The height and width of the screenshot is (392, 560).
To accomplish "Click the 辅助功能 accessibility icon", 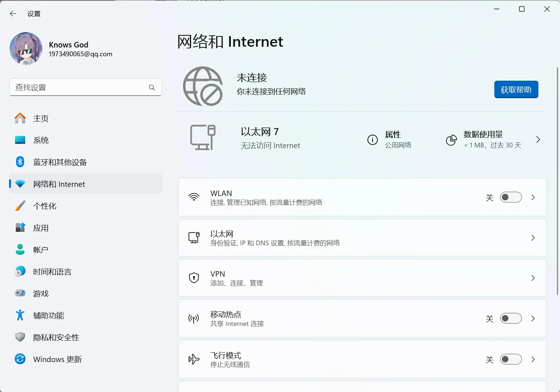I will (x=20, y=315).
